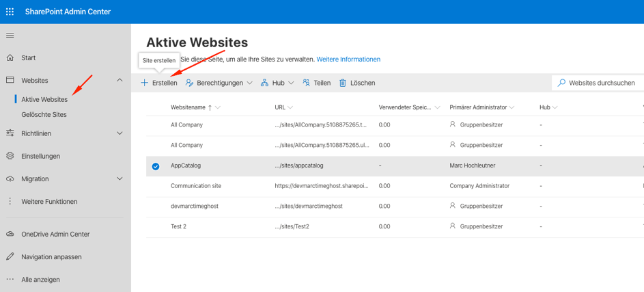The image size is (644, 292).
Task: Click the Migration cloud upload icon
Action: [10, 179]
